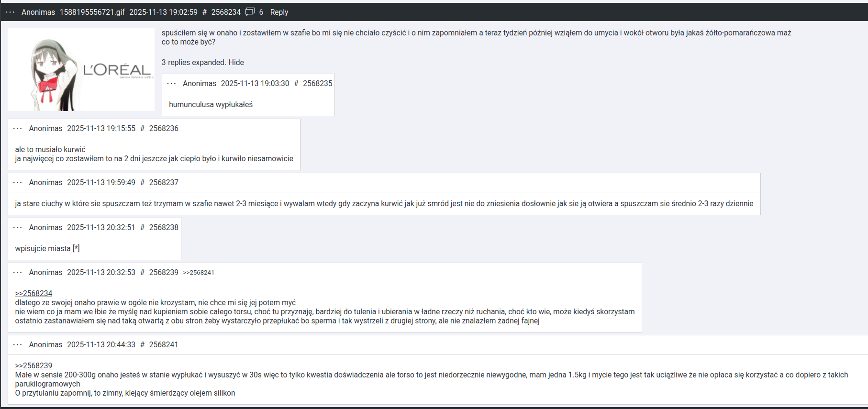Open the three-dot menu for post 2568238
Viewport: 868px width, 409px height.
(x=18, y=227)
